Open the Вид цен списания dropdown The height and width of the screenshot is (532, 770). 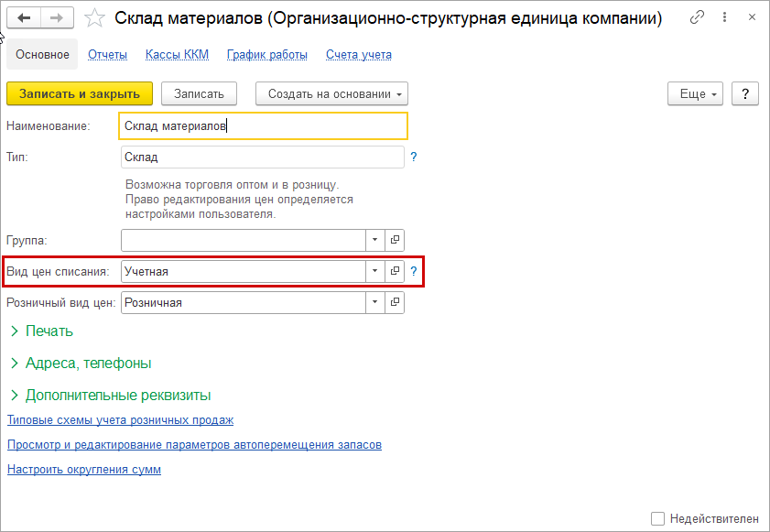tap(374, 271)
